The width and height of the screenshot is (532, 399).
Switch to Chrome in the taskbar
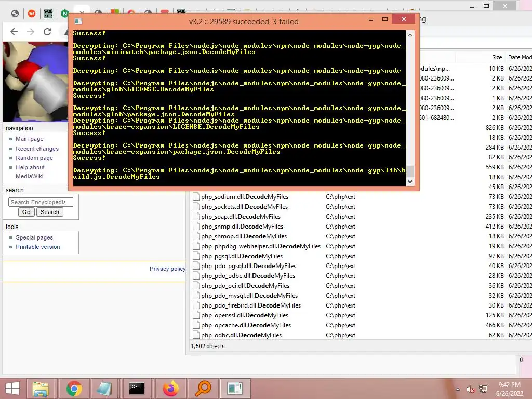tap(74, 389)
